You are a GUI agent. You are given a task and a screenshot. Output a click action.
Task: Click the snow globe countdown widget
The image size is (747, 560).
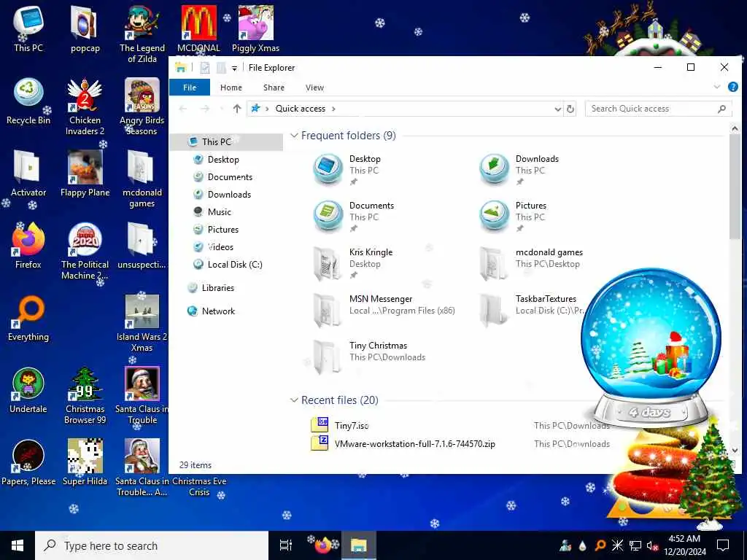(651, 346)
